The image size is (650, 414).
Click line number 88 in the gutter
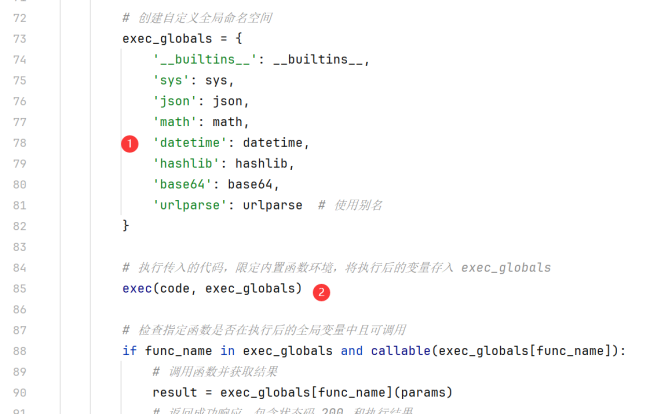[20, 350]
